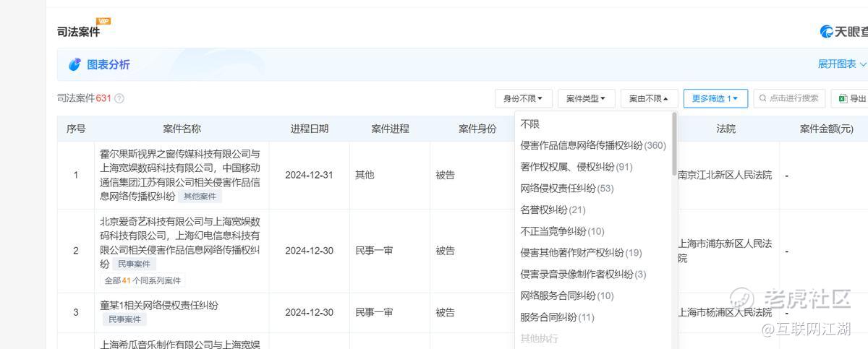The image size is (868, 349).
Task: Click the help icon beside 司法案件 631
Action: click(x=119, y=98)
